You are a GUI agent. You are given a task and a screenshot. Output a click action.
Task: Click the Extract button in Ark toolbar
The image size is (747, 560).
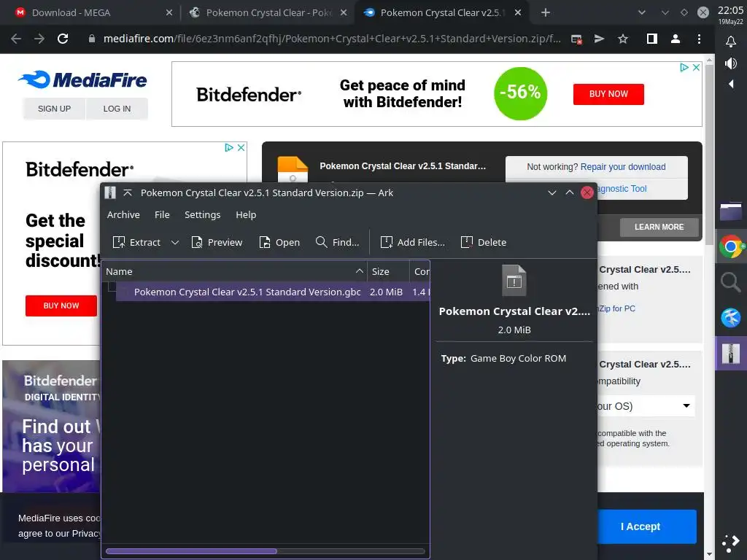(x=136, y=242)
